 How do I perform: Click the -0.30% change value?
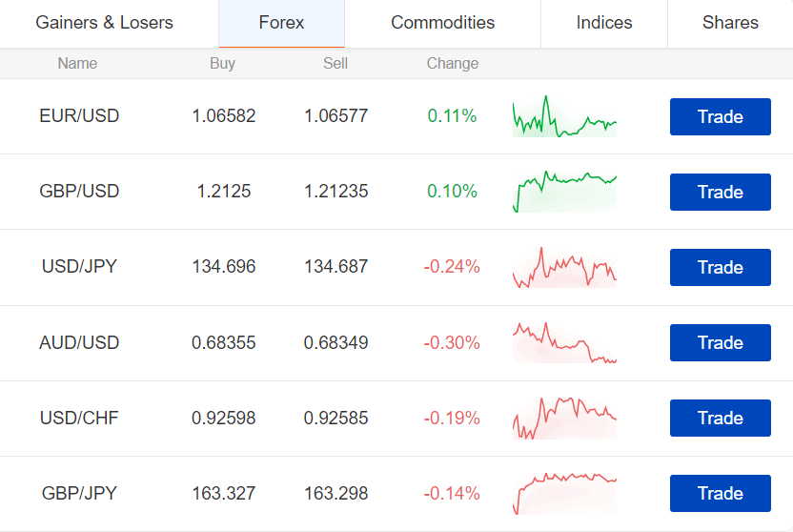(x=452, y=343)
